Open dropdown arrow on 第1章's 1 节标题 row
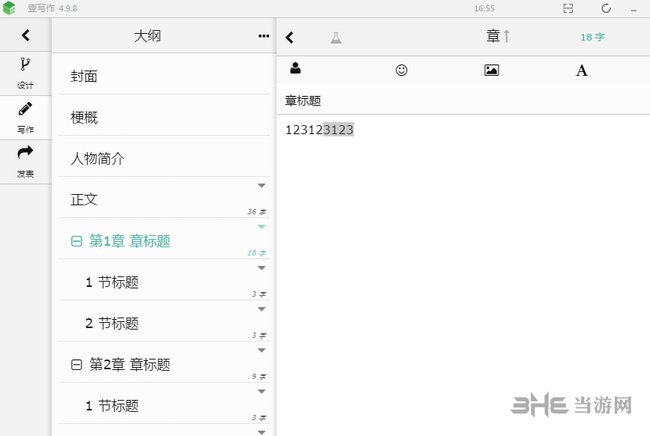The height and width of the screenshot is (436, 650). (262, 268)
